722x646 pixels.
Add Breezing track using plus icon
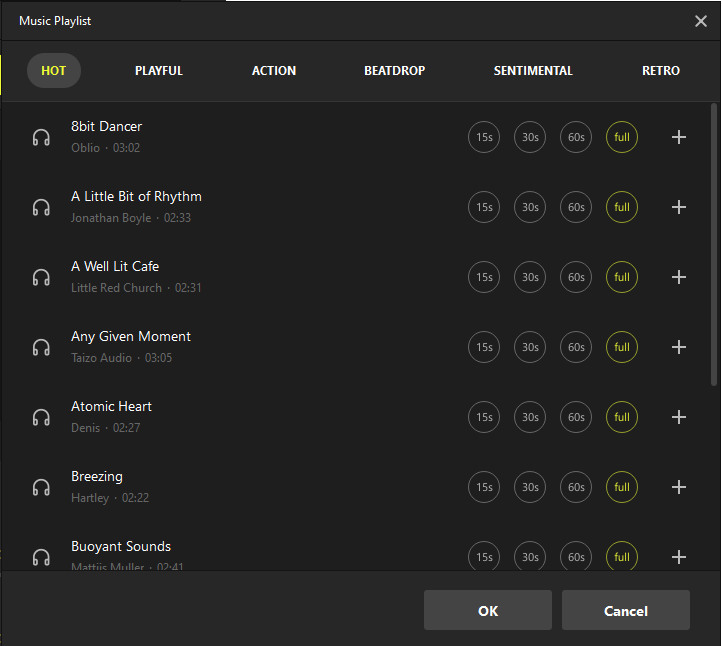click(678, 487)
